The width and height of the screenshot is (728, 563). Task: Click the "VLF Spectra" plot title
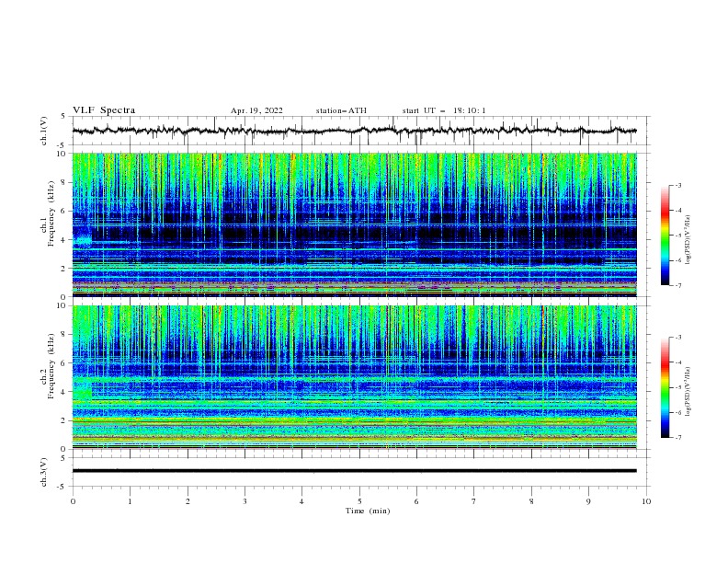[104, 110]
